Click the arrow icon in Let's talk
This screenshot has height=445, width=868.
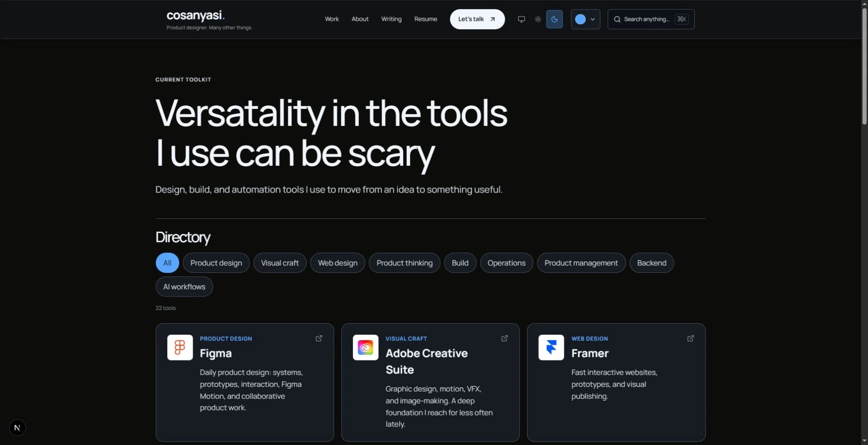point(492,19)
